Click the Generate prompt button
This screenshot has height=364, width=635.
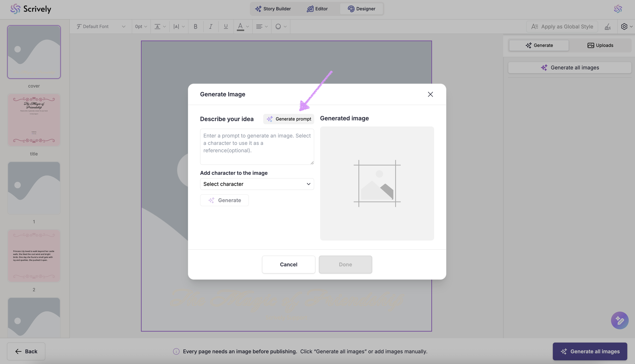(289, 119)
